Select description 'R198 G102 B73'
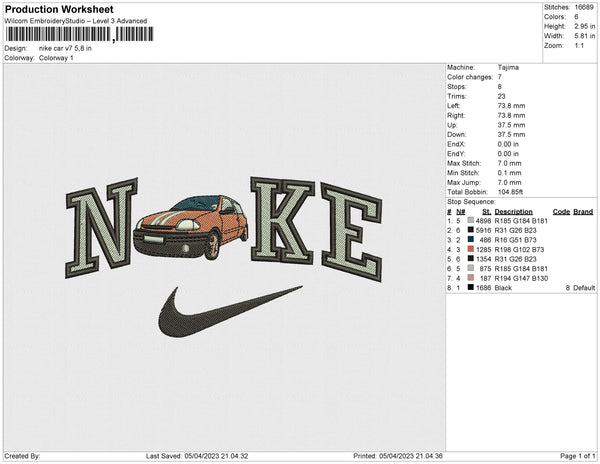The width and height of the screenshot is (600, 464). (x=519, y=249)
